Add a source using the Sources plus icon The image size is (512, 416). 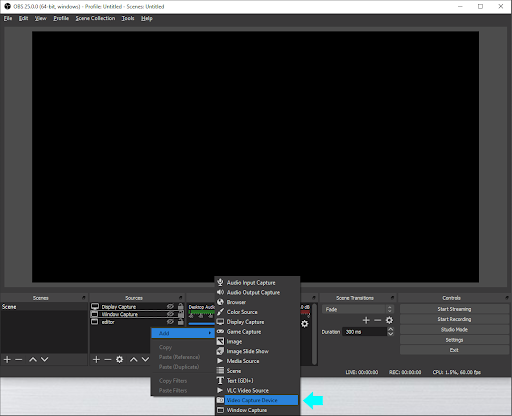96,359
